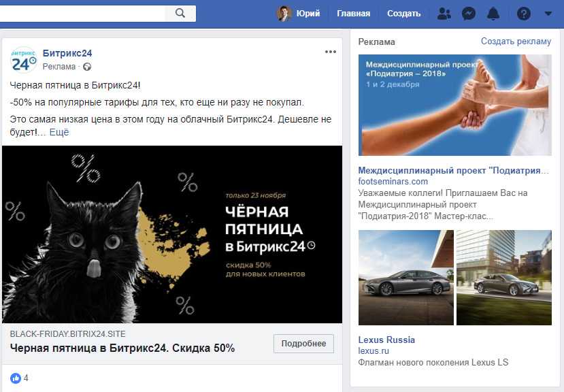Open post options three-dots menu

[x=331, y=52]
